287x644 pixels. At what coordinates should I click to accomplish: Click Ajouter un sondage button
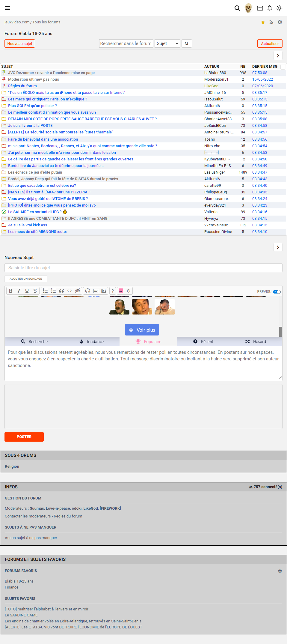point(26,279)
